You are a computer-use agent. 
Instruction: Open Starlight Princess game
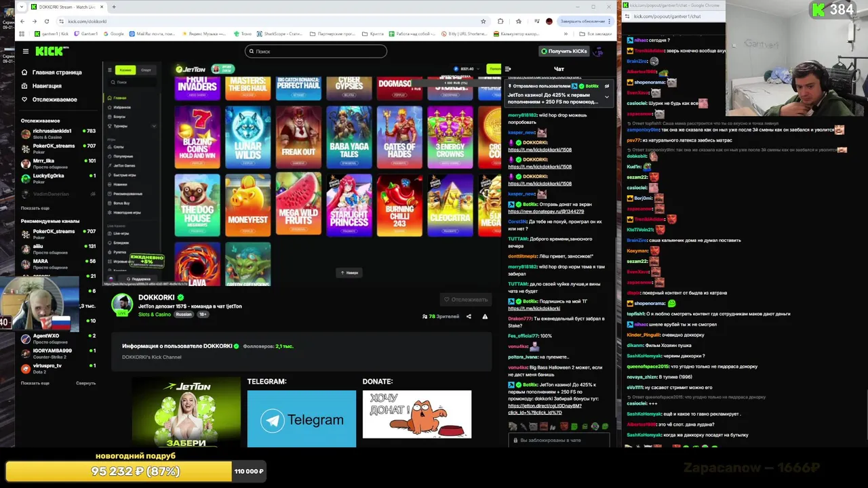(349, 205)
